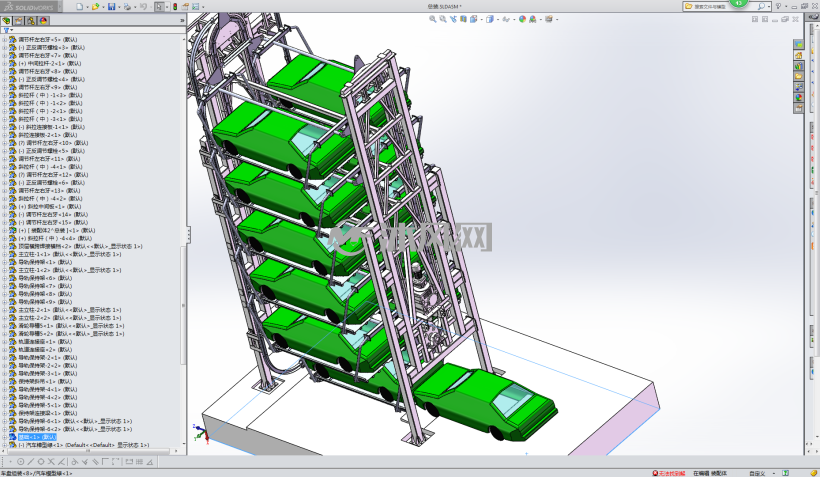Click the feature tree filter funnel icon
820x477 pixels.
pos(6,30)
